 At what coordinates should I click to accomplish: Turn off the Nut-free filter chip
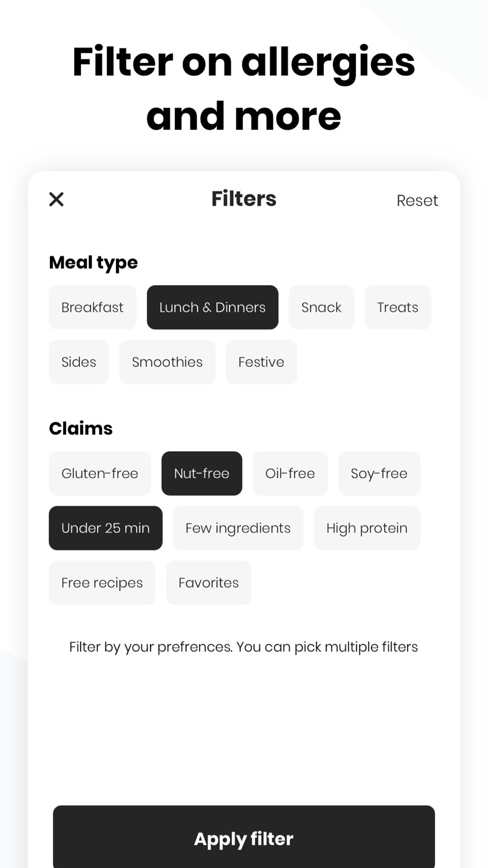click(x=201, y=473)
